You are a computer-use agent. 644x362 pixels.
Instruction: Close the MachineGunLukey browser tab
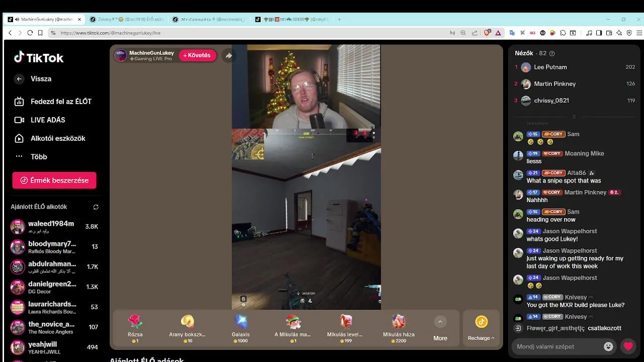(79, 19)
